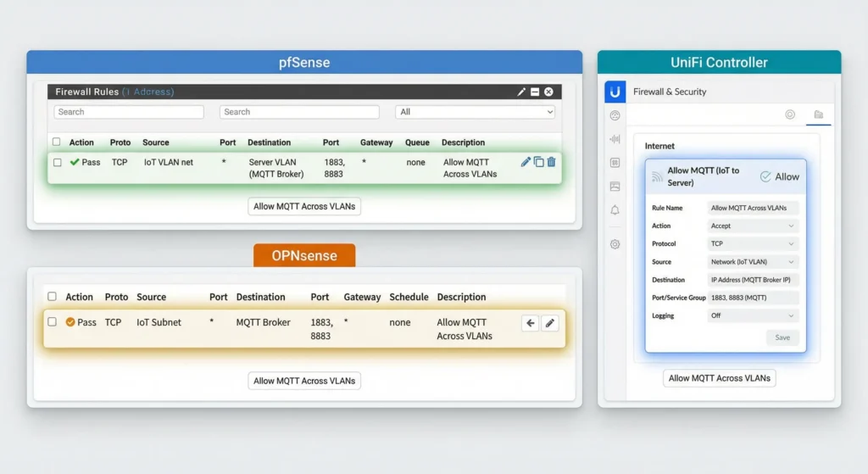868x474 pixels.
Task: Click the OPNsense orange title tab
Action: pyautogui.click(x=304, y=255)
